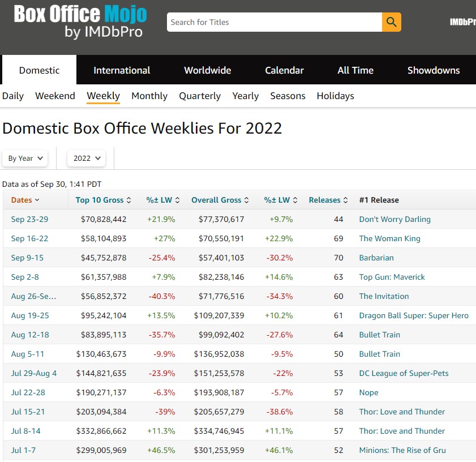476x462 pixels.
Task: Sort by Releases column arrows
Action: (x=346, y=200)
